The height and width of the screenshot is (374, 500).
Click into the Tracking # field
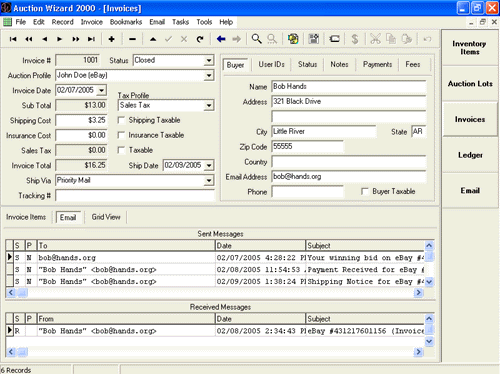pos(135,196)
